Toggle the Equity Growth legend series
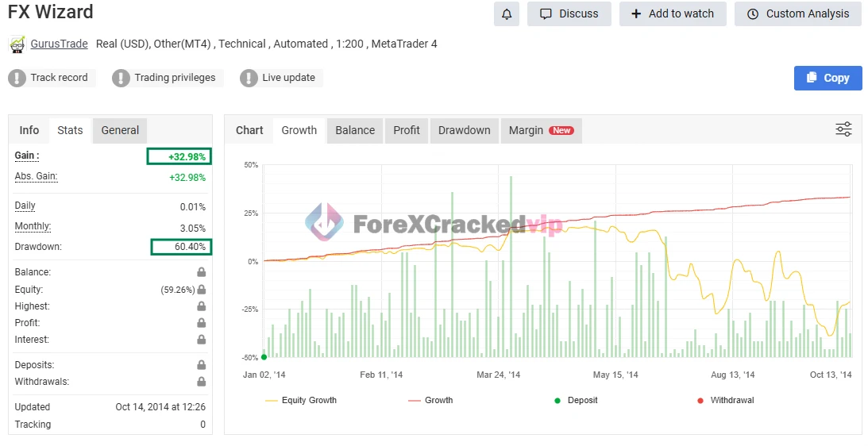The width and height of the screenshot is (868, 446). [x=301, y=401]
